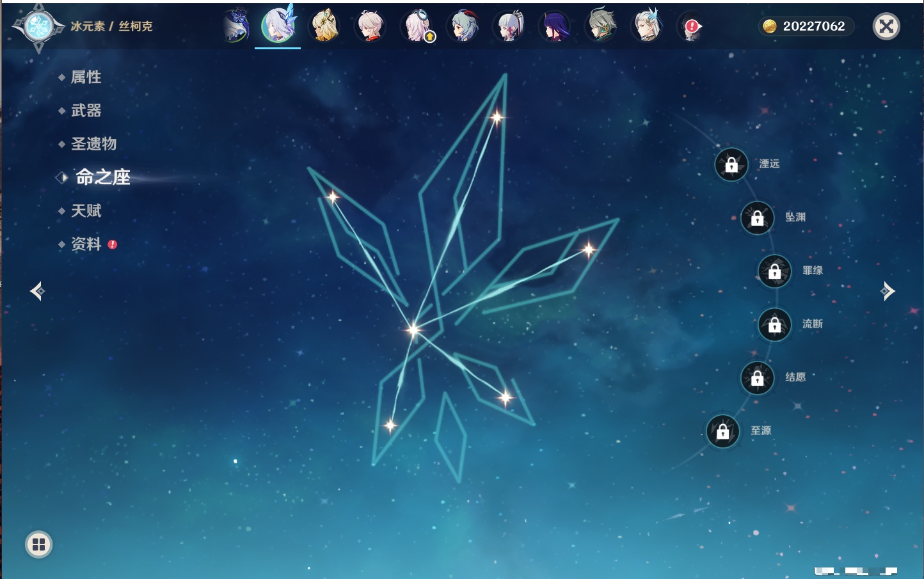Open the 武器 weapon menu

pos(86,111)
